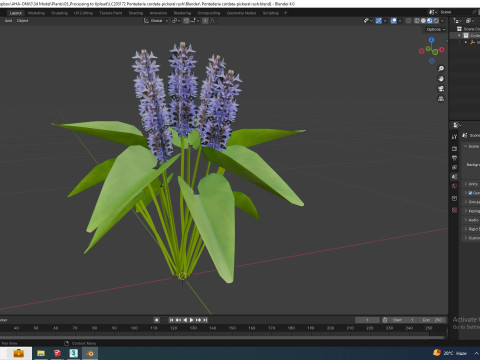This screenshot has height=360, width=480.
Task: Open the gizmo options dropdown arrow
Action: [x=385, y=21]
